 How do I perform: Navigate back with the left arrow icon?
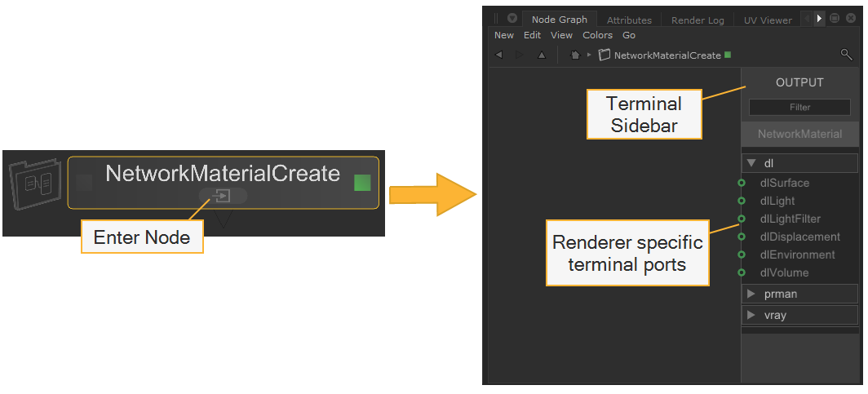pos(498,55)
